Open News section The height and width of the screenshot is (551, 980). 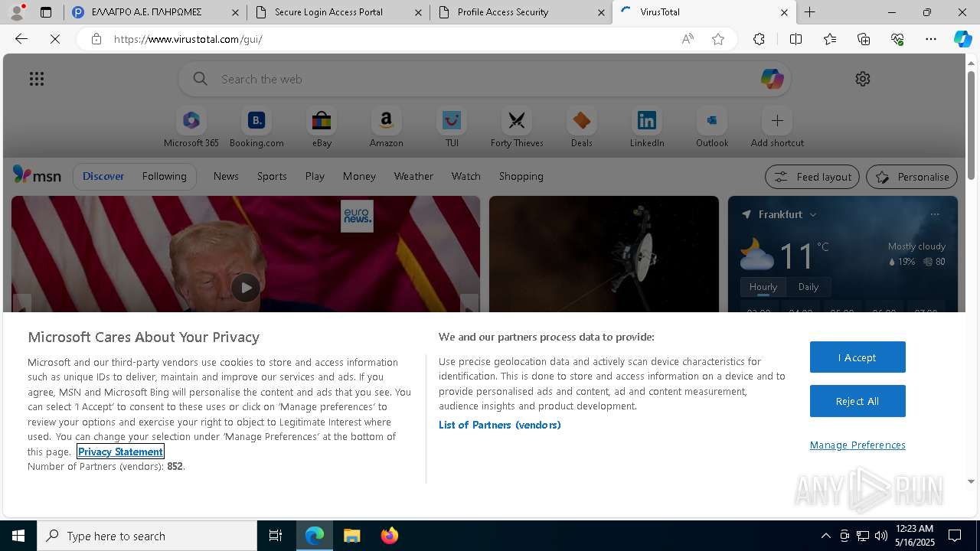point(226,176)
